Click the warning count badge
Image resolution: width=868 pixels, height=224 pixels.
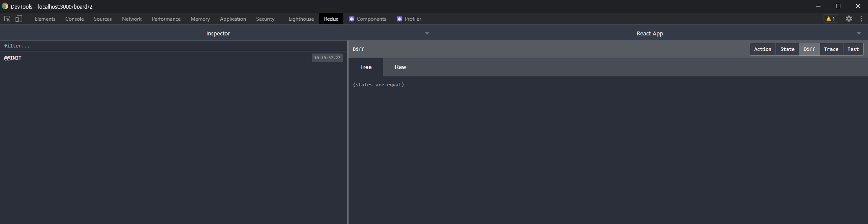(x=830, y=19)
